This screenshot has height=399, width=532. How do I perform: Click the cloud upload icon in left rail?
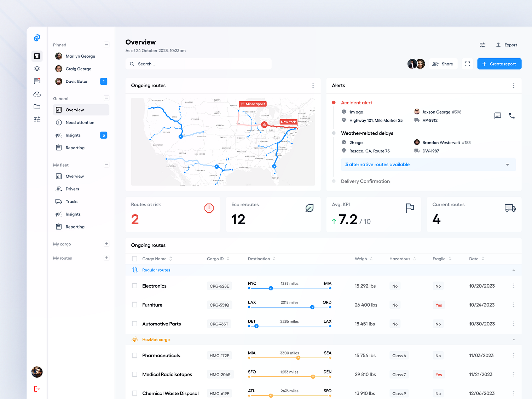click(37, 94)
